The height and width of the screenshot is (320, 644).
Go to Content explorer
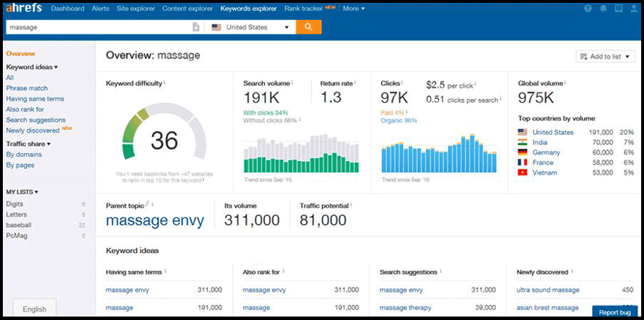point(187,9)
